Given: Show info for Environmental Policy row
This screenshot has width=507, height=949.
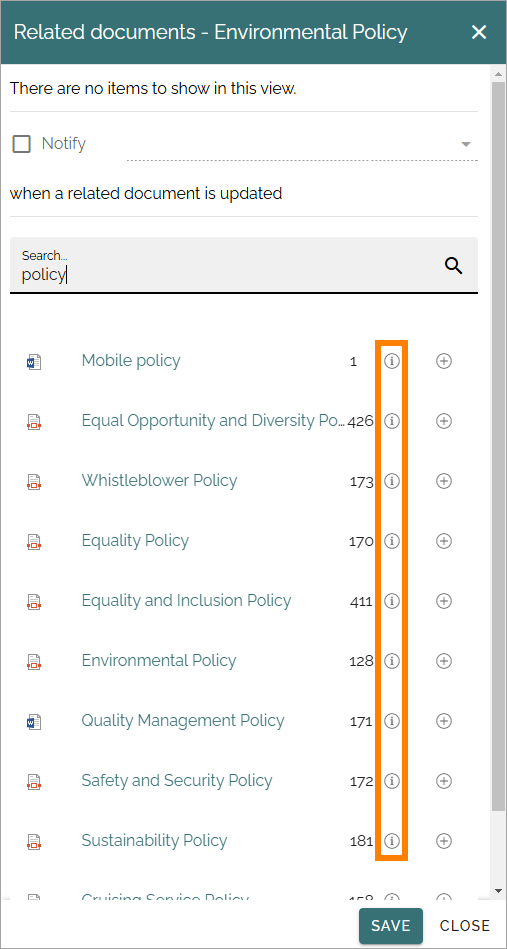Looking at the screenshot, I should (392, 661).
